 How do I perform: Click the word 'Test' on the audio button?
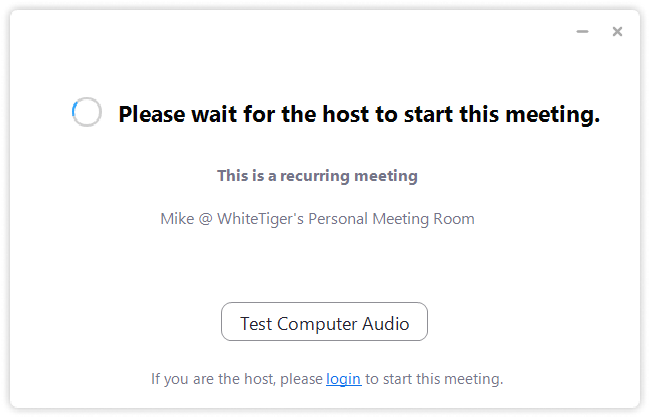[256, 323]
